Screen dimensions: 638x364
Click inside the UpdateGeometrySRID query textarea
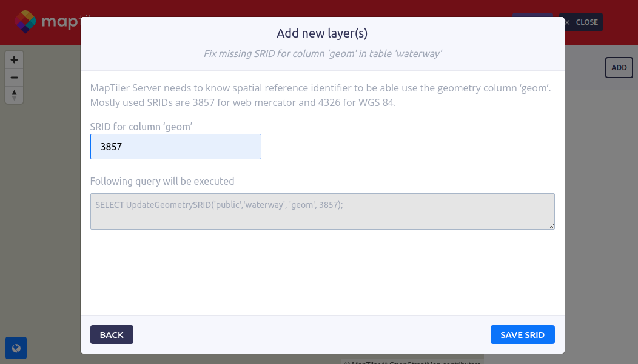click(x=322, y=211)
